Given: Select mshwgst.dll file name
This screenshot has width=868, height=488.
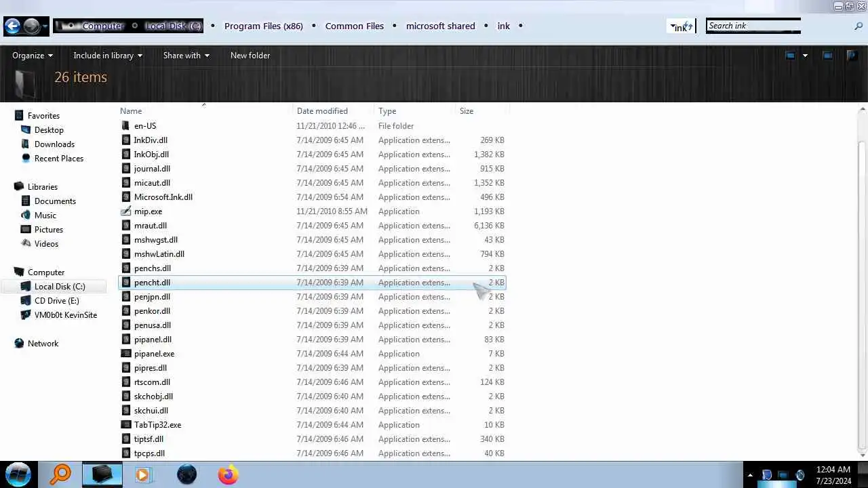Looking at the screenshot, I should tap(156, 240).
